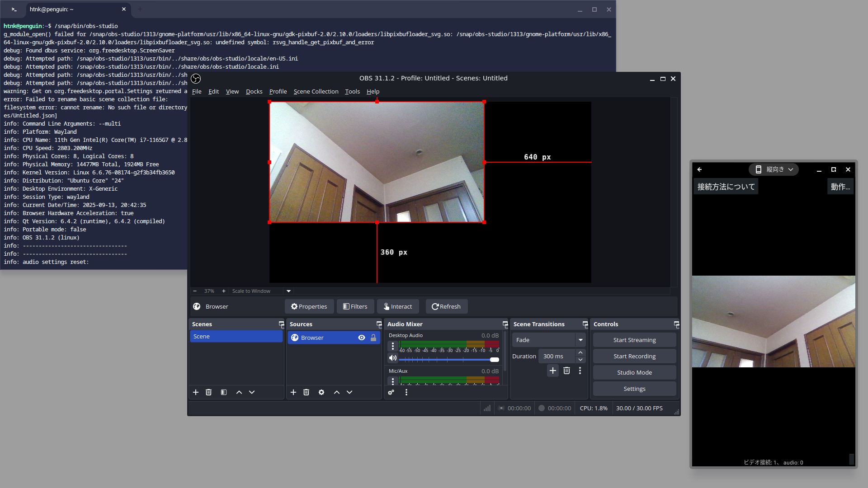Toggle the lock on Browser source
Screen dimensions: 868x488
coord(373,338)
